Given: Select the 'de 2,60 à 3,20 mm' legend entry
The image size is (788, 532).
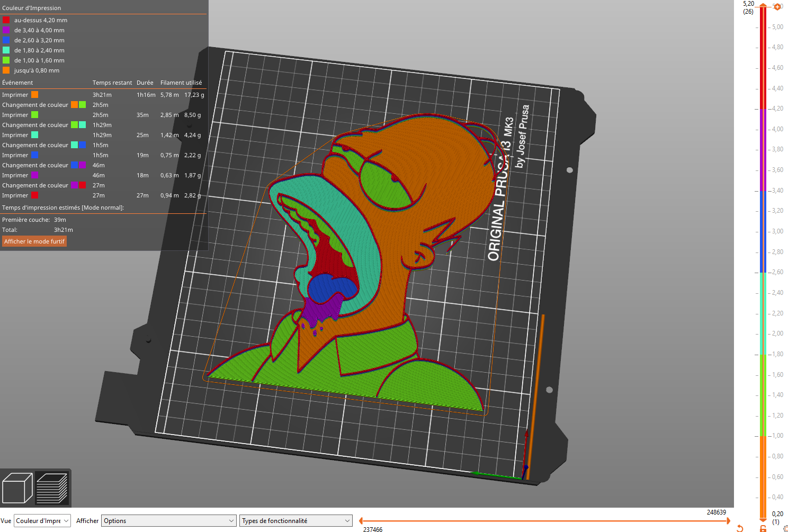Looking at the screenshot, I should pos(33,40).
